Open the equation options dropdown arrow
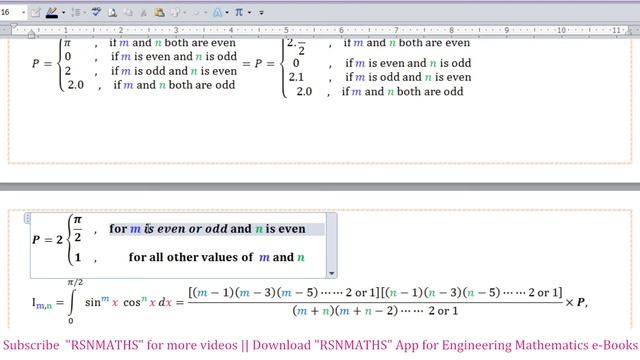 click(x=332, y=273)
